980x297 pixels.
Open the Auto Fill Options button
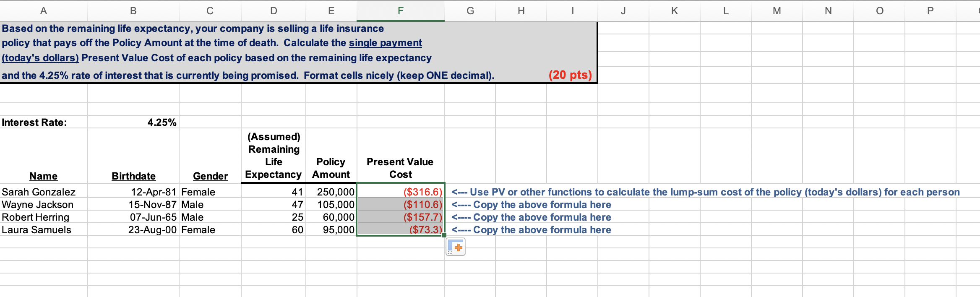(456, 247)
